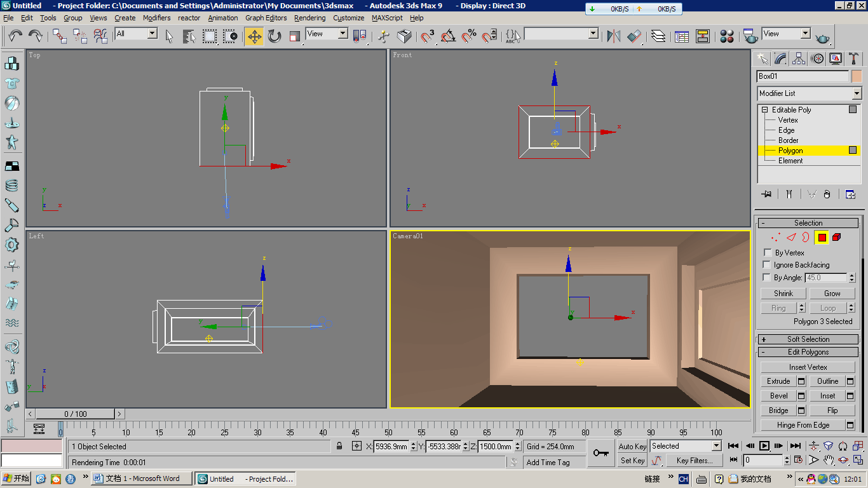Open the Key Filters dialog button
868x488 pixels.
coord(695,461)
